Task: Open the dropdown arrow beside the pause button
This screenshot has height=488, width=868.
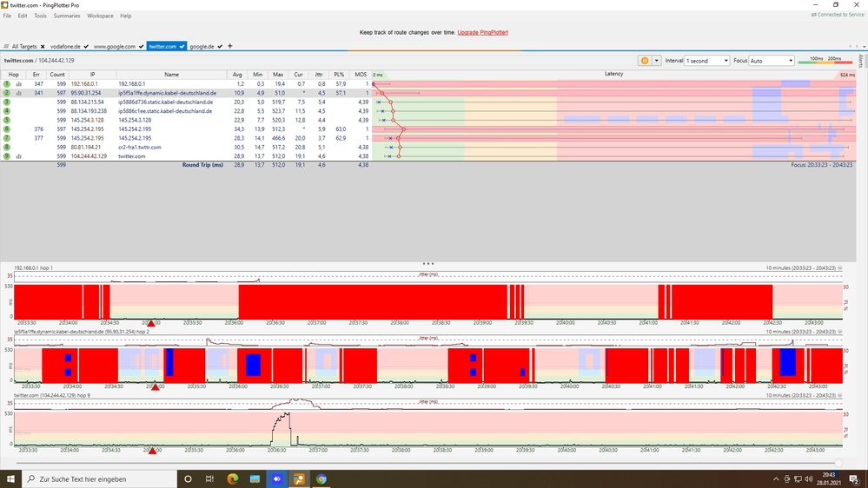Action: pos(657,61)
